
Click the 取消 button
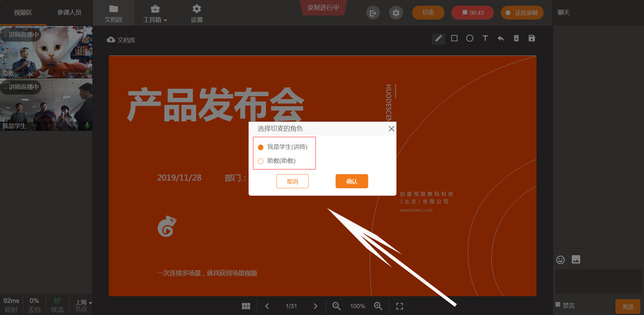293,181
